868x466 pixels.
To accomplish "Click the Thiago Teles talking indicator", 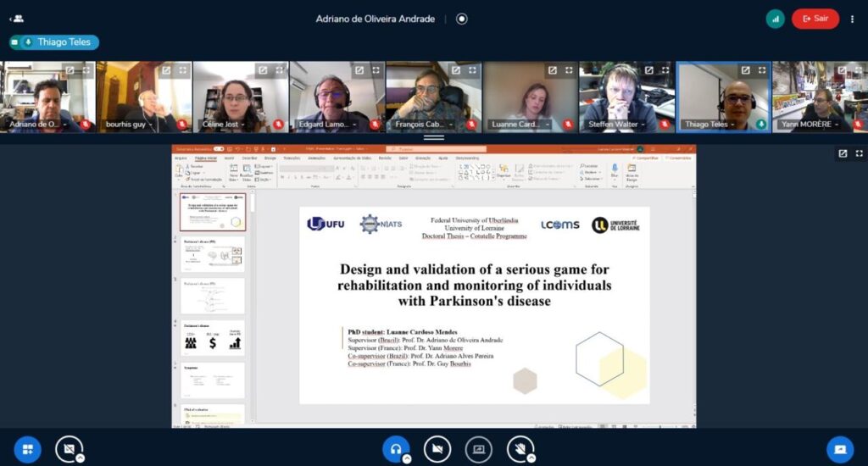I will point(54,42).
